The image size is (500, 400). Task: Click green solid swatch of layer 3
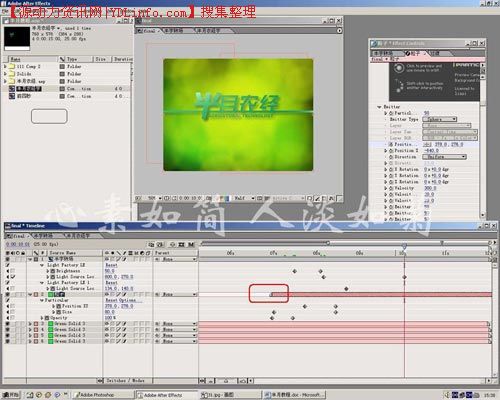(x=51, y=324)
